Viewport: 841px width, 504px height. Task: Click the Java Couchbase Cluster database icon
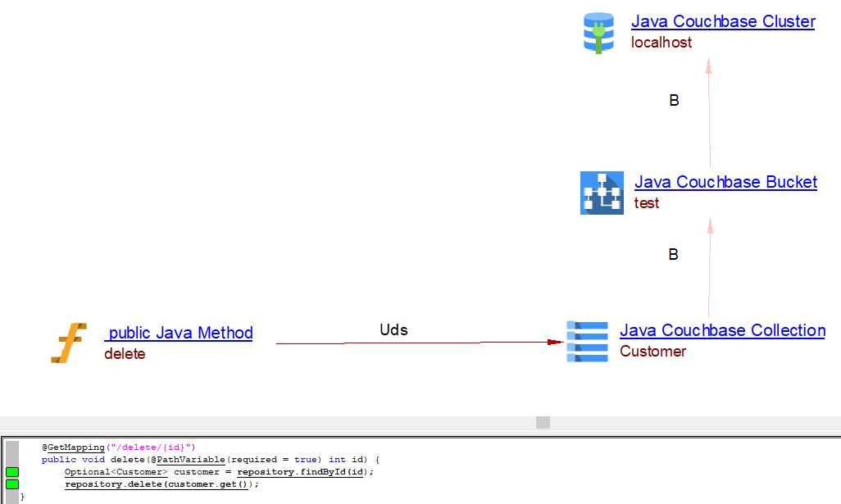coord(598,33)
